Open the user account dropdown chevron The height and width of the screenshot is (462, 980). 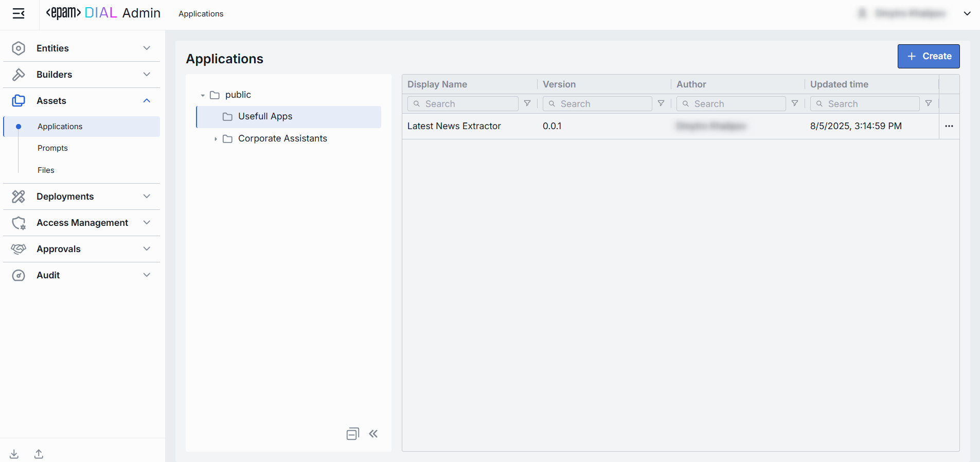click(967, 14)
